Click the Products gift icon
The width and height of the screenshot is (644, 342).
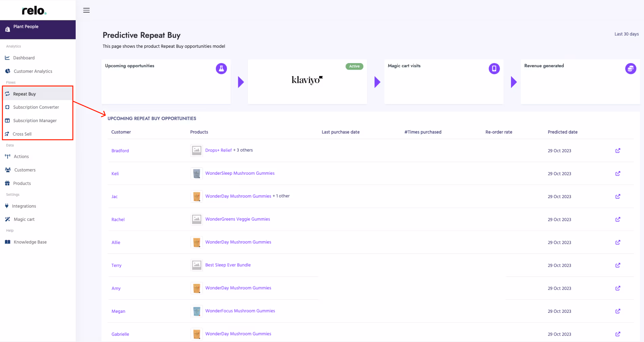coord(7,183)
